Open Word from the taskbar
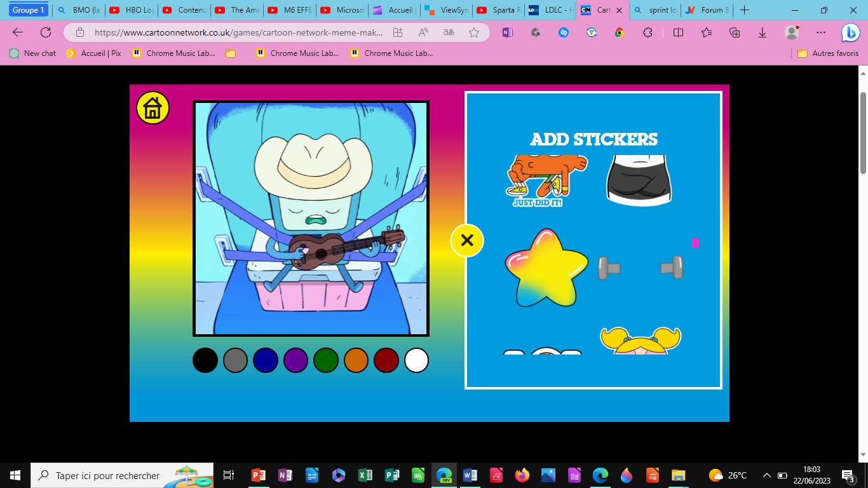 coord(470,475)
